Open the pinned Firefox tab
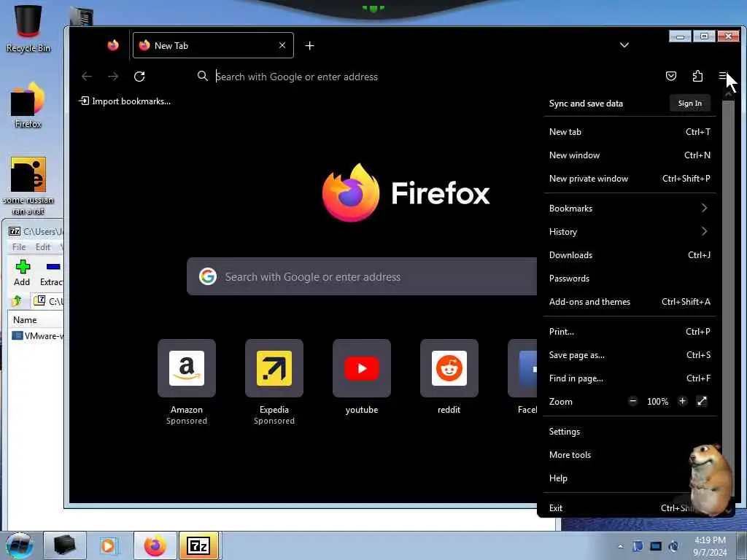 [x=113, y=45]
